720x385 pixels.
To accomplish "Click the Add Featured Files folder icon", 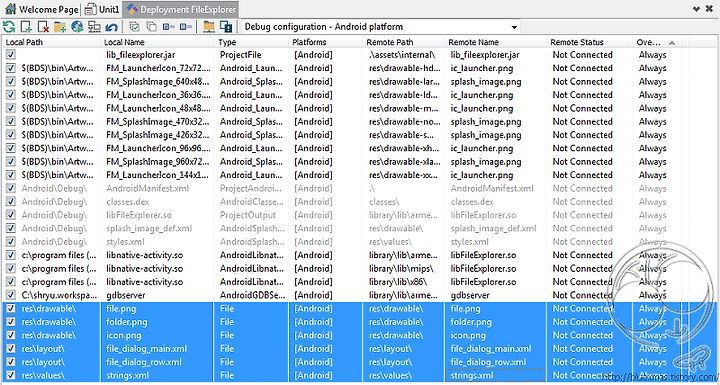I will click(60, 27).
